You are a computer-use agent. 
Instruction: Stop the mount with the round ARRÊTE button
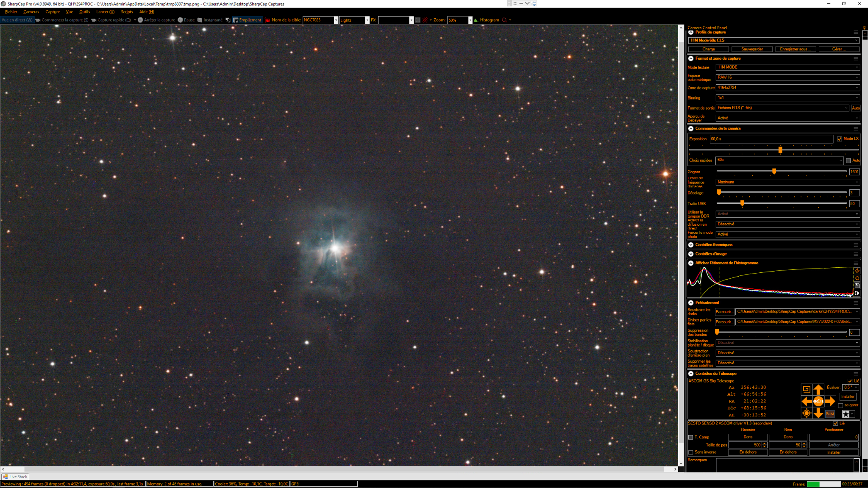(x=818, y=401)
